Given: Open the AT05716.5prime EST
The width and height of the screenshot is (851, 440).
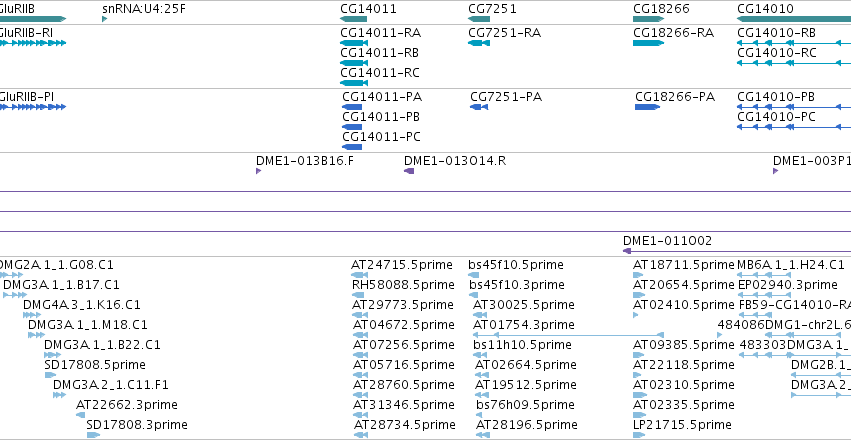Looking at the screenshot, I should [x=358, y=375].
